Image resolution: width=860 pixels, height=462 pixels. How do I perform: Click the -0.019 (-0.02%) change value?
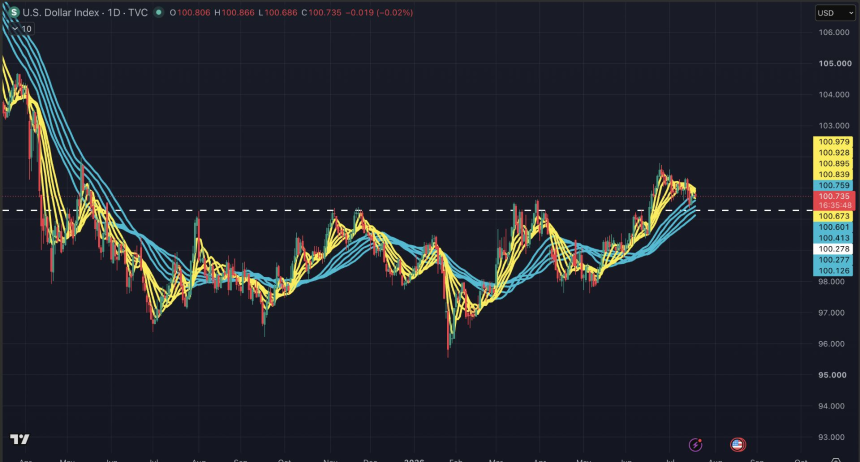click(x=379, y=12)
